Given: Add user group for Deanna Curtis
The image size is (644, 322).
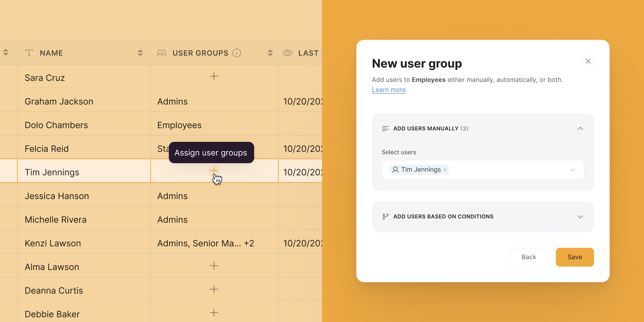Looking at the screenshot, I should click(214, 289).
